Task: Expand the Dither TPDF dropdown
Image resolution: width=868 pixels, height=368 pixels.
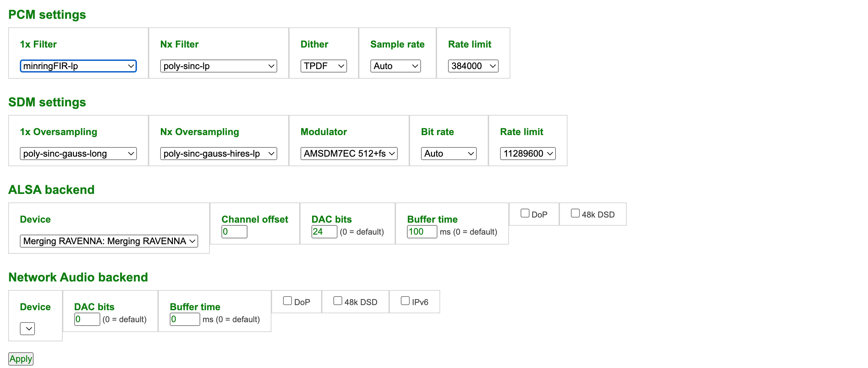Action: tap(323, 66)
